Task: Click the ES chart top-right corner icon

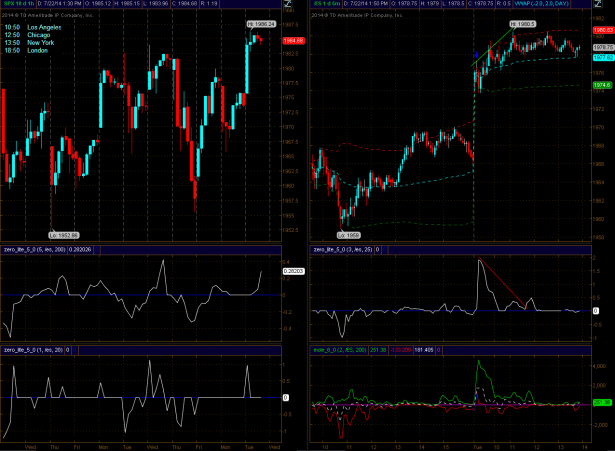Action: click(605, 5)
